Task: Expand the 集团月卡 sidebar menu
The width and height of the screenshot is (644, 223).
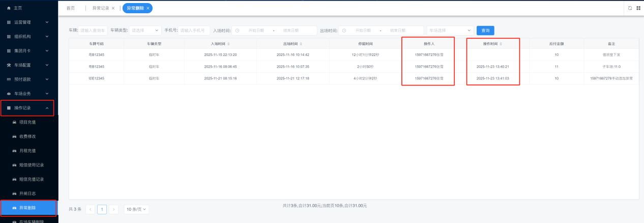Action: point(28,51)
